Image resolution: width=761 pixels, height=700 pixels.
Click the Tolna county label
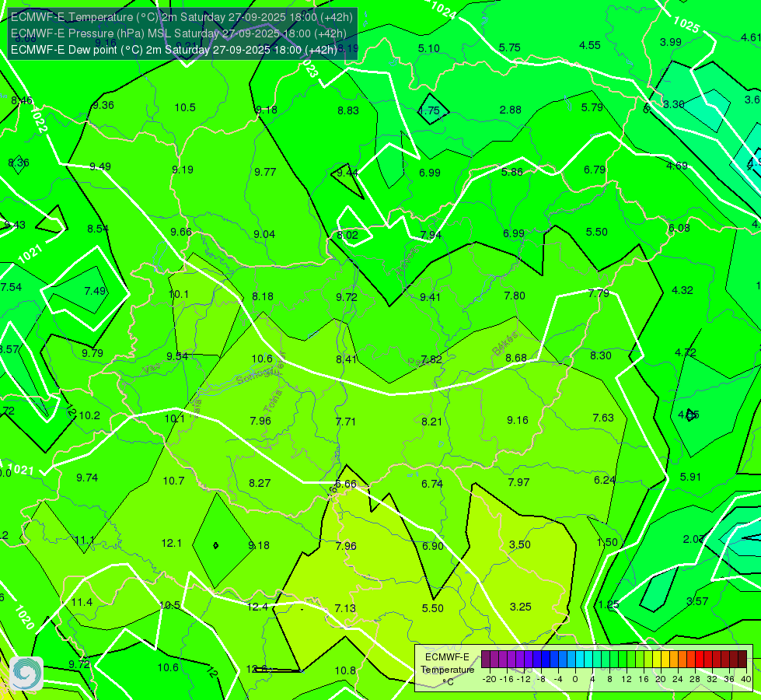273,401
